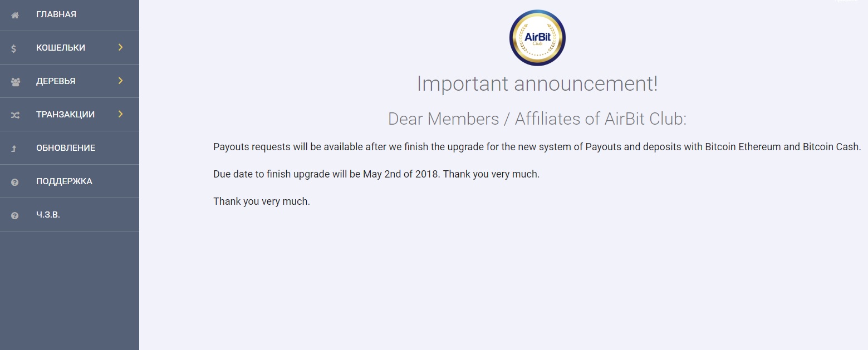Click the "Dear Members / Affiliates" heading
Image resolution: width=868 pixels, height=350 pixels.
point(537,119)
